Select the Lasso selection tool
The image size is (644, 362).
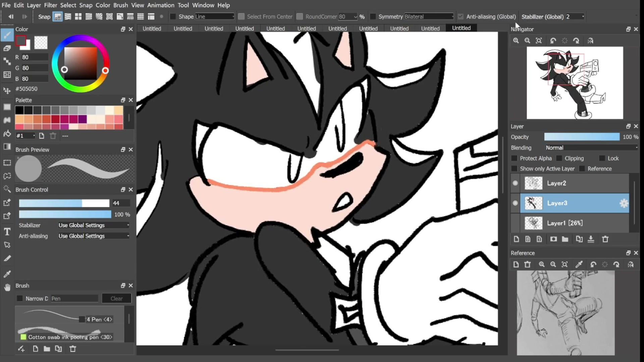[7, 176]
